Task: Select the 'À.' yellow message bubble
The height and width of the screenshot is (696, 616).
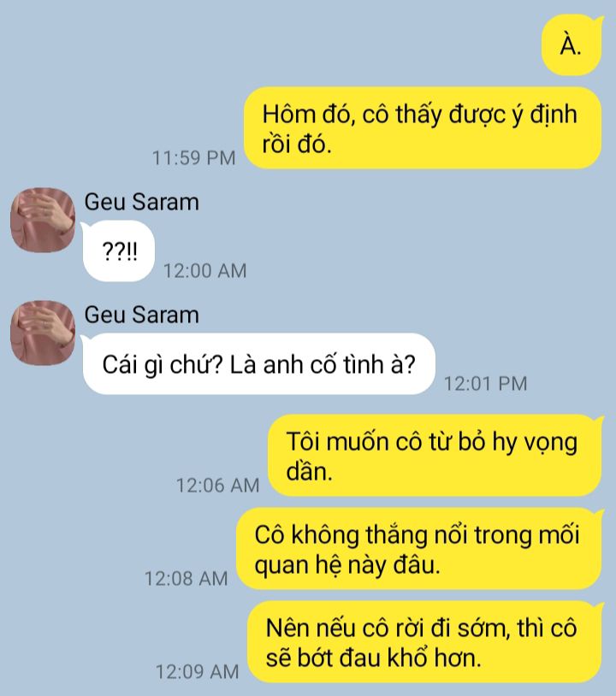Action: (x=572, y=44)
